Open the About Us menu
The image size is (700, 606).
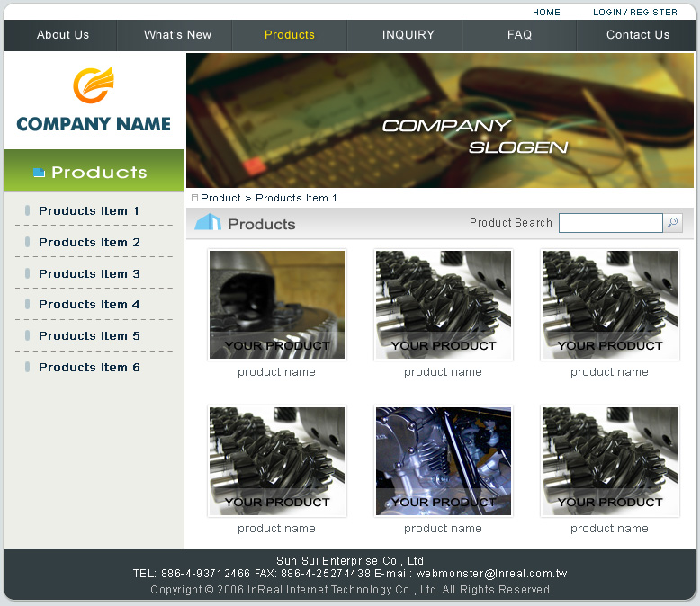(63, 35)
